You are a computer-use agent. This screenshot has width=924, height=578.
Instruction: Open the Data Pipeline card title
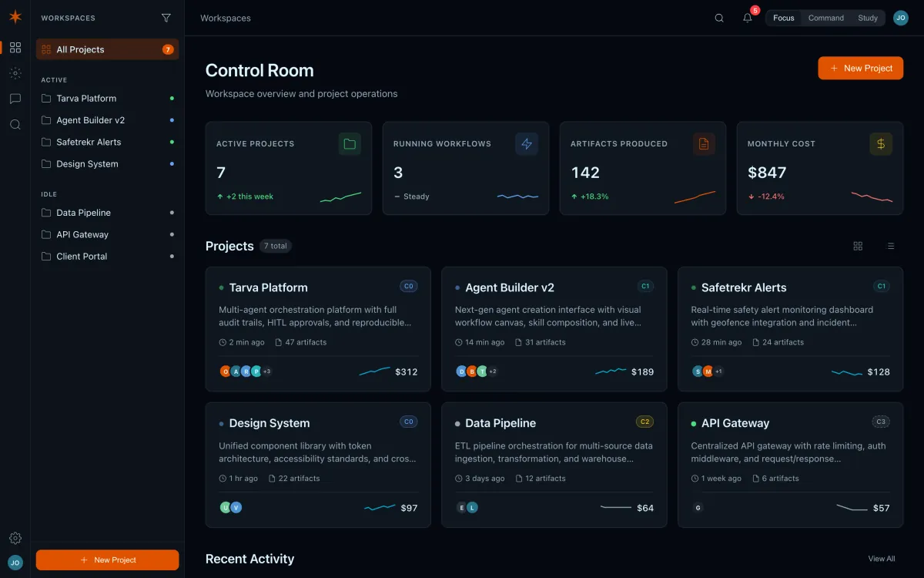click(500, 423)
